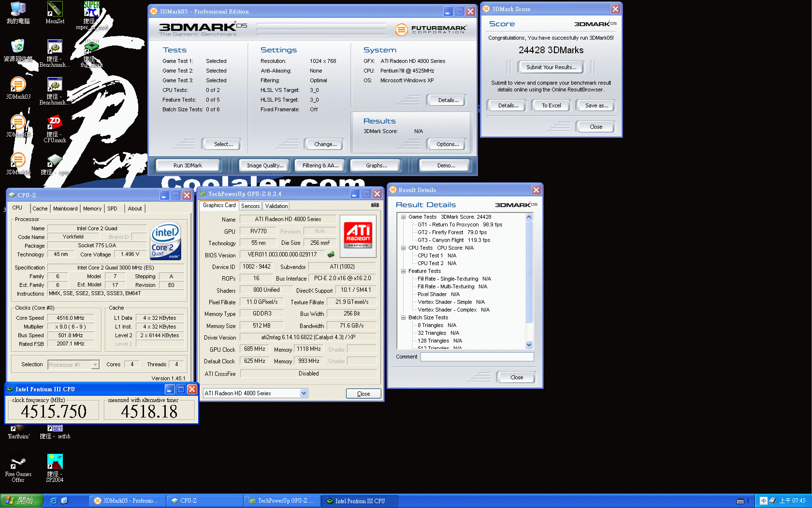
Task: Select GT2 - Firefly Forest result row
Action: 452,232
